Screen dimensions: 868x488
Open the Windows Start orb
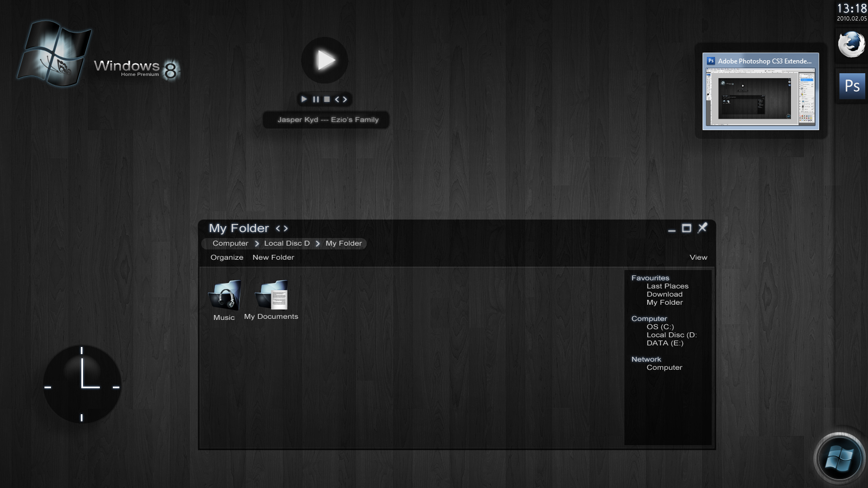[x=839, y=459]
